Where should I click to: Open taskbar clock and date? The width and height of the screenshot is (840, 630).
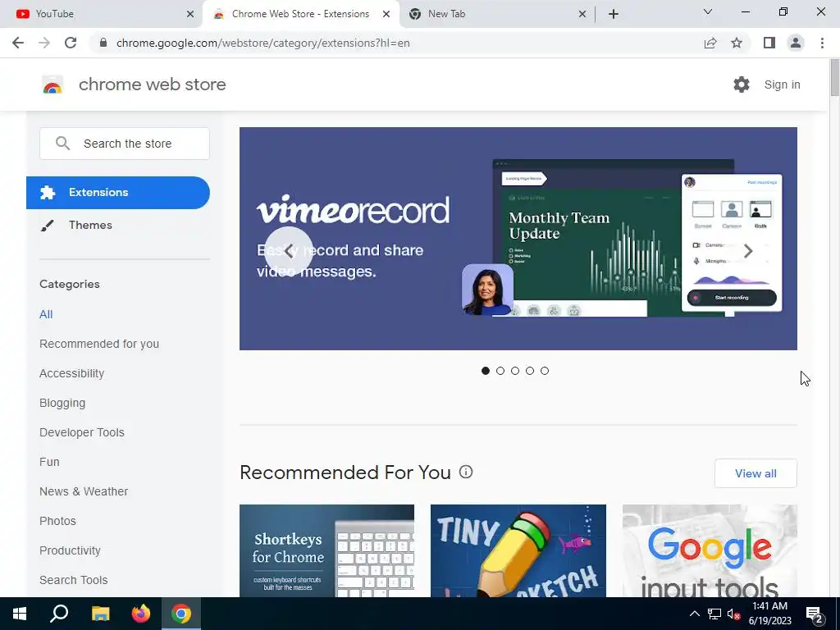(x=769, y=614)
